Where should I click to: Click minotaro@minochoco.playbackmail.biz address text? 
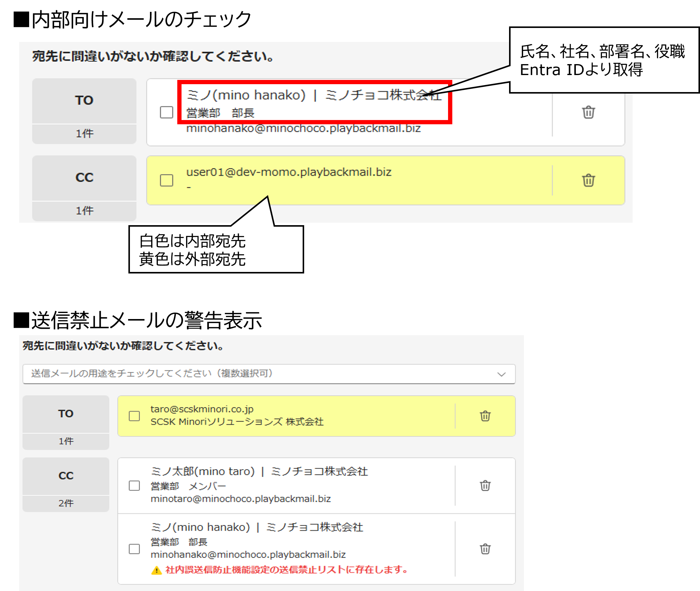[240, 499]
